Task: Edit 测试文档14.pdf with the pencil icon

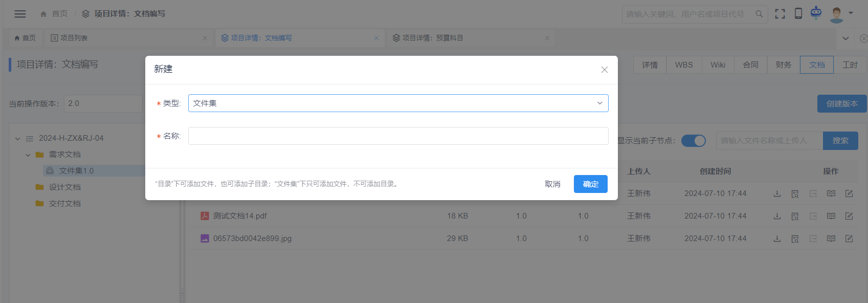Action: 849,216
